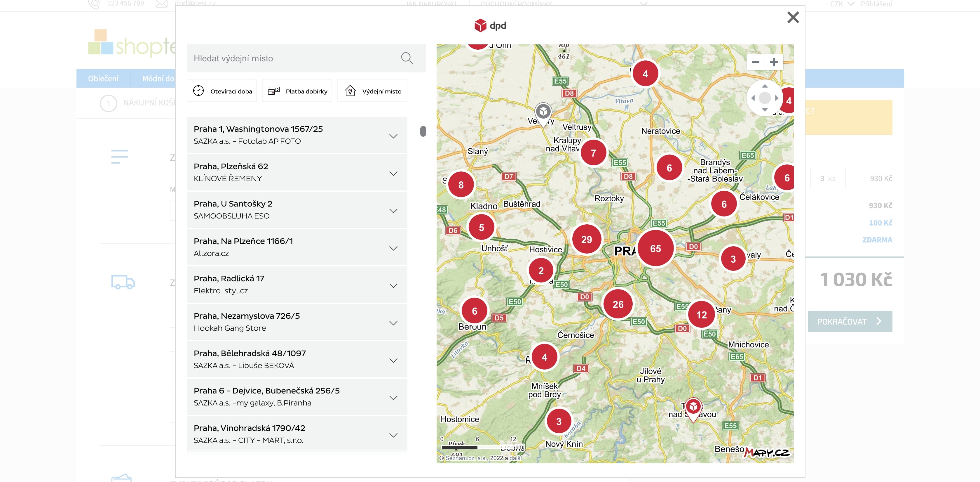Viewport: 980px width, 482px height.
Task: Open cluster 4 near Mníšek pod Brdy
Action: coord(544,357)
